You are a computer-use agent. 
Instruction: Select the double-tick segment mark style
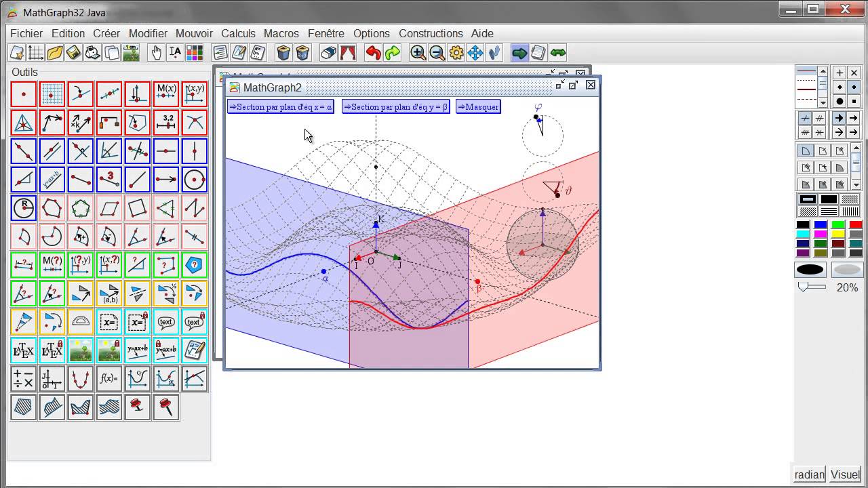(x=819, y=119)
